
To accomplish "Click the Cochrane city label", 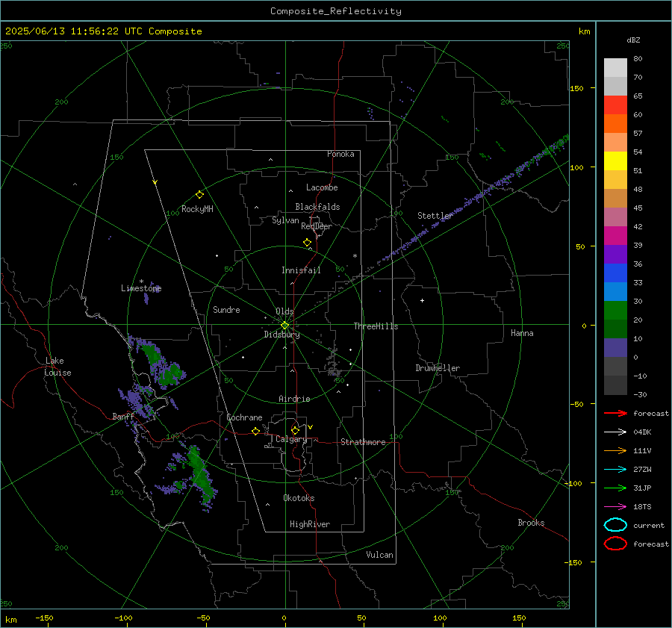I will [x=244, y=417].
